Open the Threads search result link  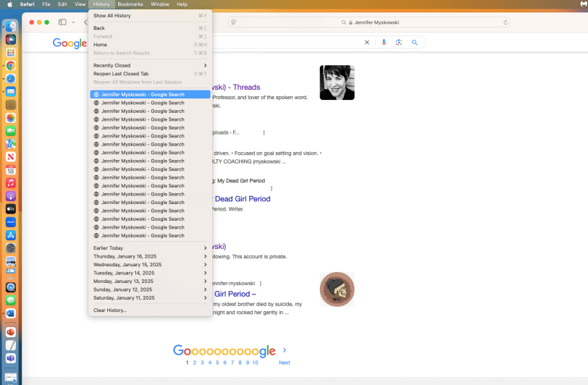(236, 88)
